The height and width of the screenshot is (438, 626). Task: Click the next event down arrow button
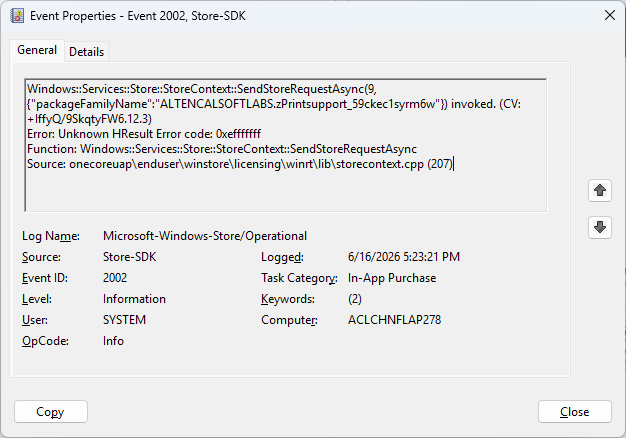point(600,227)
